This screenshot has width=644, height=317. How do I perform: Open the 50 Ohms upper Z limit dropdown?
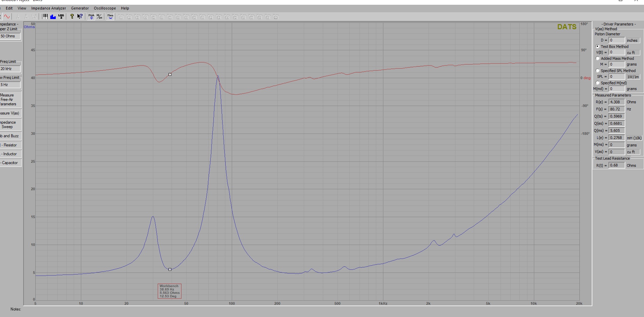(x=10, y=36)
